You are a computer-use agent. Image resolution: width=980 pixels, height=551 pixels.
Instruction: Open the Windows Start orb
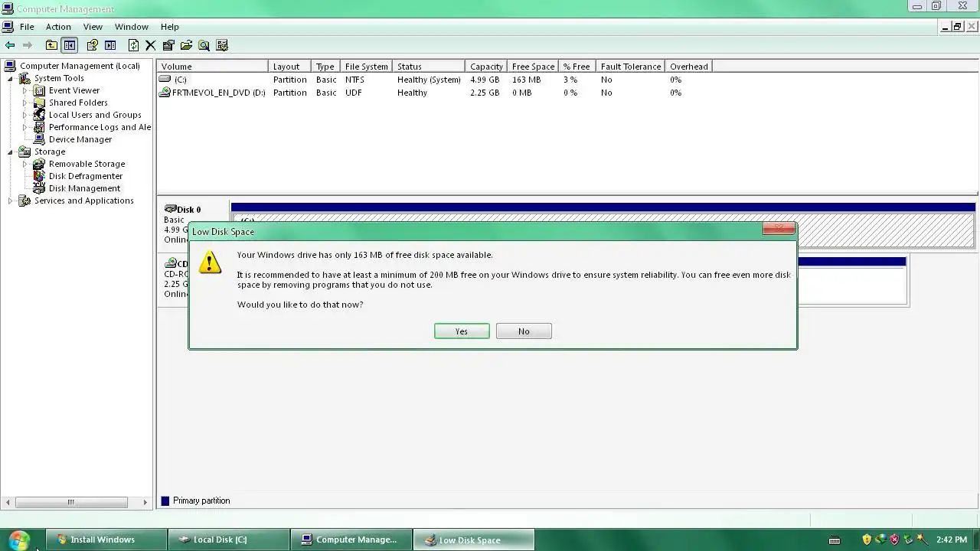click(18, 540)
